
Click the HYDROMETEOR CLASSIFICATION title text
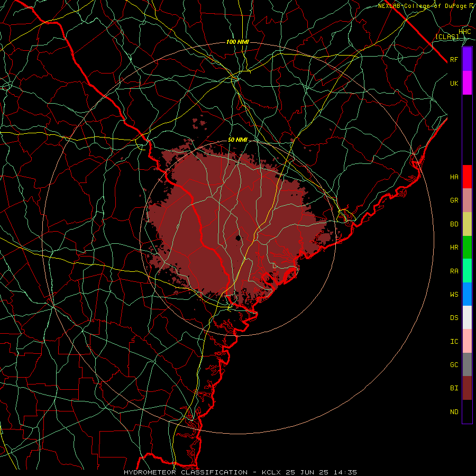tap(186, 472)
